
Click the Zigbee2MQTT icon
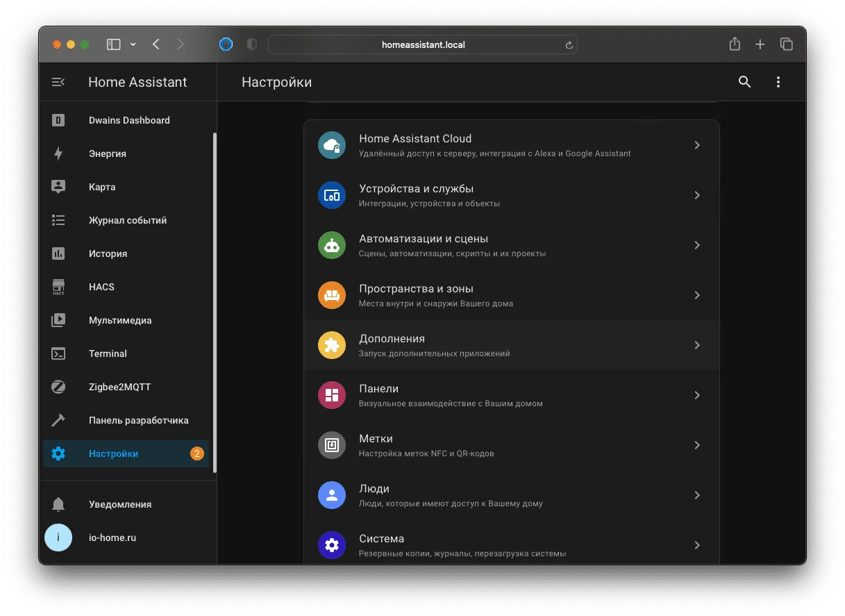point(58,387)
